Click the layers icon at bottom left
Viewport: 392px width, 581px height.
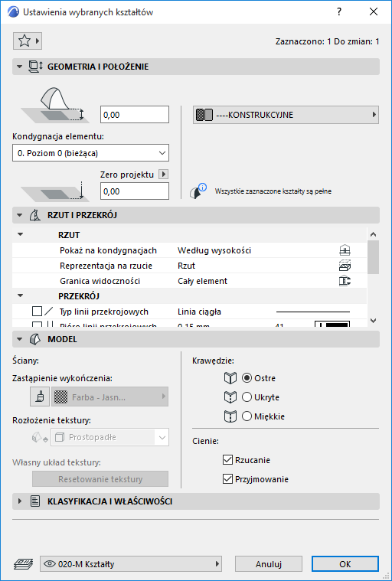click(24, 564)
